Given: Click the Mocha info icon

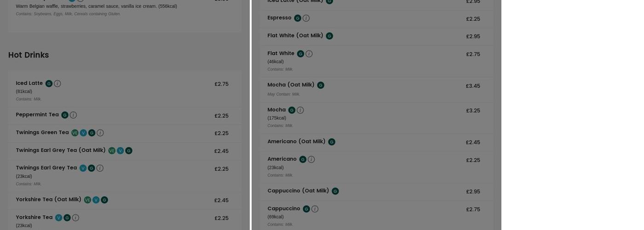Looking at the screenshot, I should coord(300,110).
